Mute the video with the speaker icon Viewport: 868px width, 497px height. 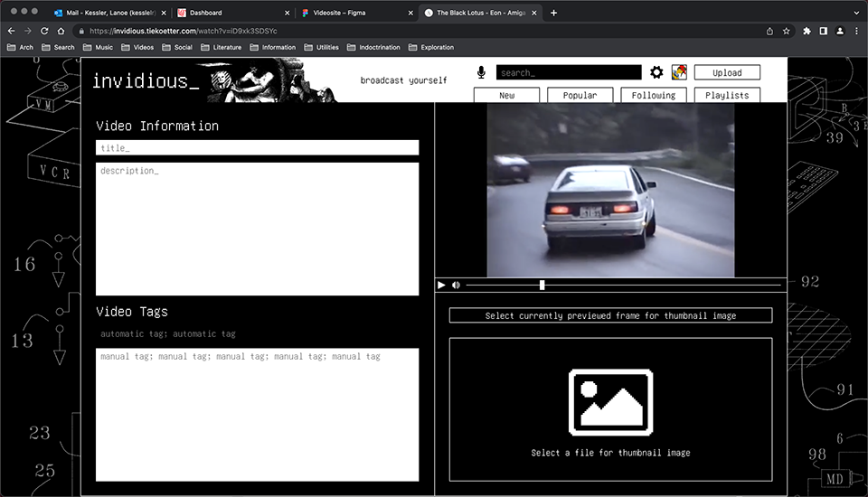point(456,285)
